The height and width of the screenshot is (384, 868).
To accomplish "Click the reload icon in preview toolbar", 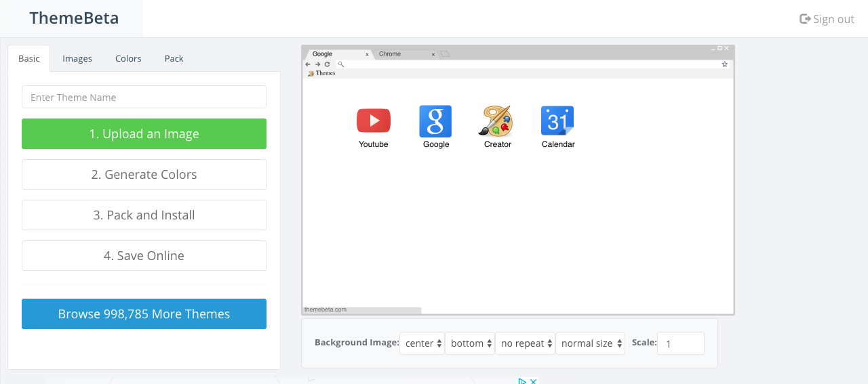I will [x=328, y=64].
